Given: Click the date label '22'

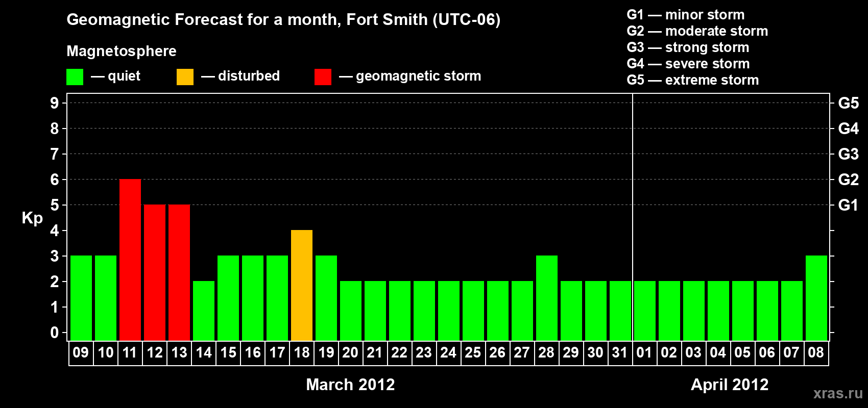Looking at the screenshot, I should point(399,352).
